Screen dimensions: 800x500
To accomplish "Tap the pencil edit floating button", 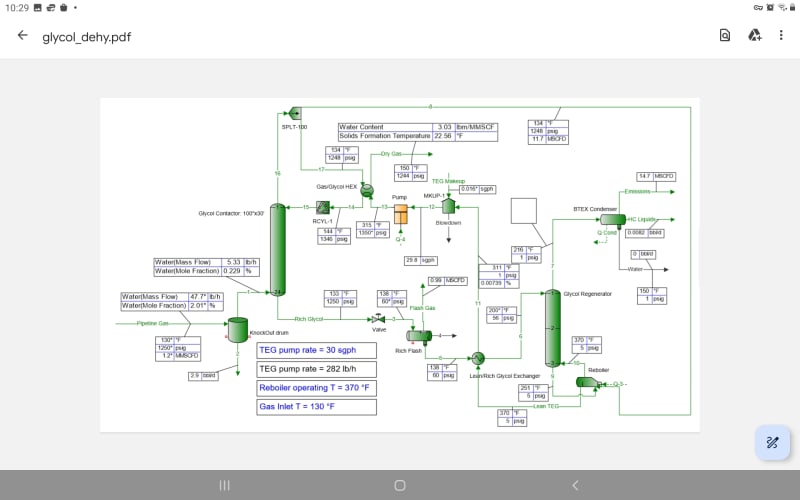I will [x=772, y=442].
